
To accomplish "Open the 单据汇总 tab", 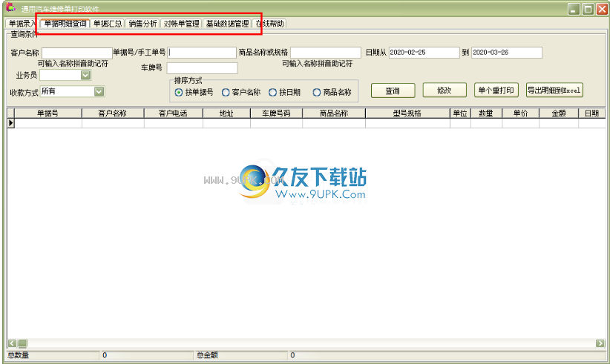I will tap(108, 24).
